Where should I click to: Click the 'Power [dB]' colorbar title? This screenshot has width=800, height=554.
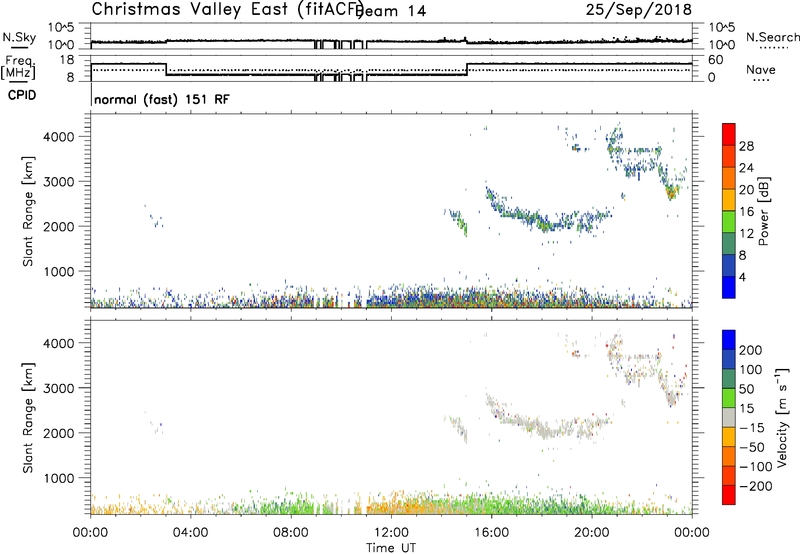click(x=764, y=211)
